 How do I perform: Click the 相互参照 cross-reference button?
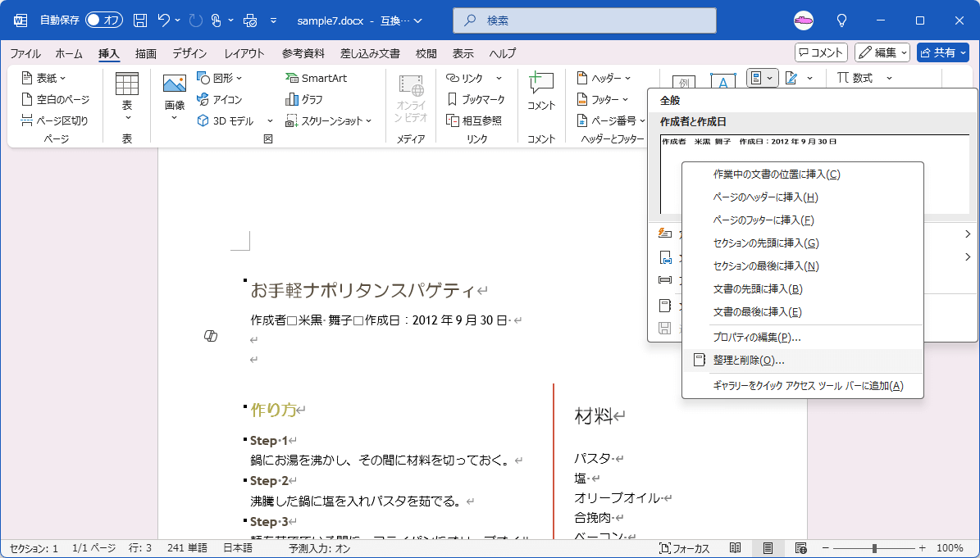(x=474, y=120)
